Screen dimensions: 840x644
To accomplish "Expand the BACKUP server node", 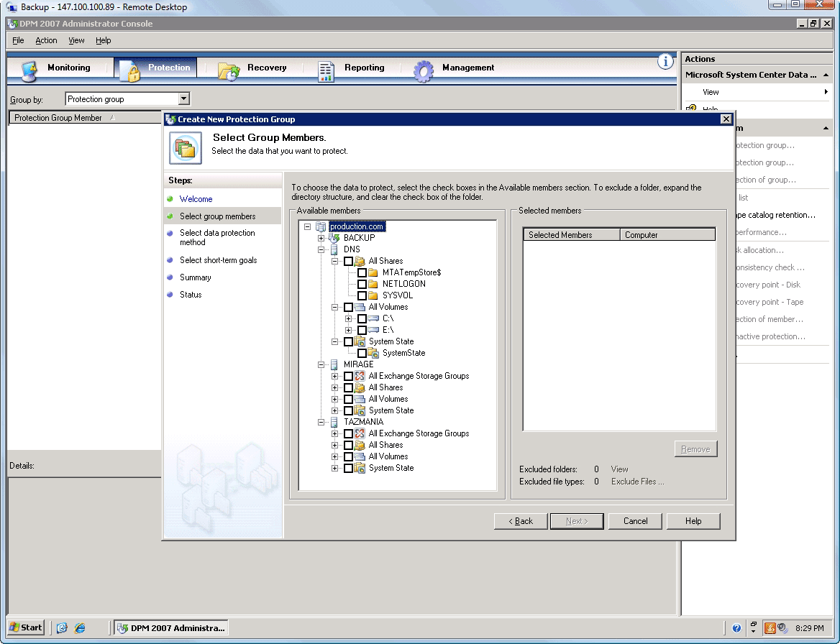I will click(x=321, y=238).
